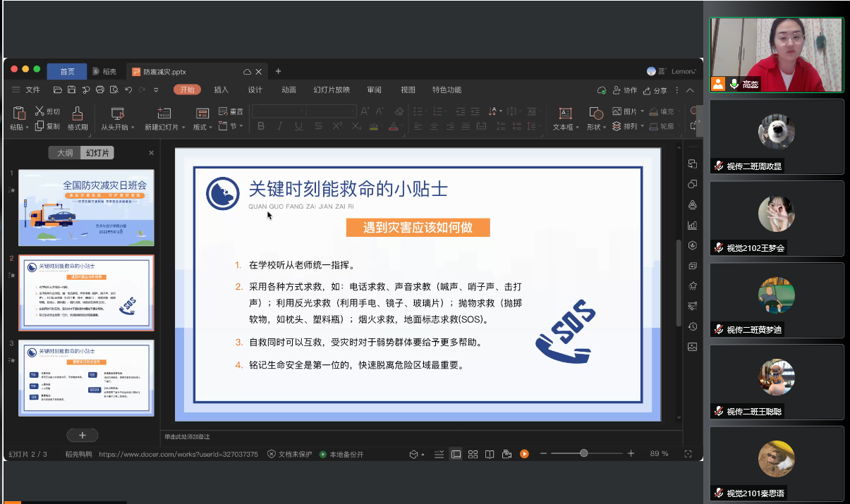The image size is (850, 504).
Task: Toggle the 幻灯片 thumbnail view button
Action: tap(97, 153)
